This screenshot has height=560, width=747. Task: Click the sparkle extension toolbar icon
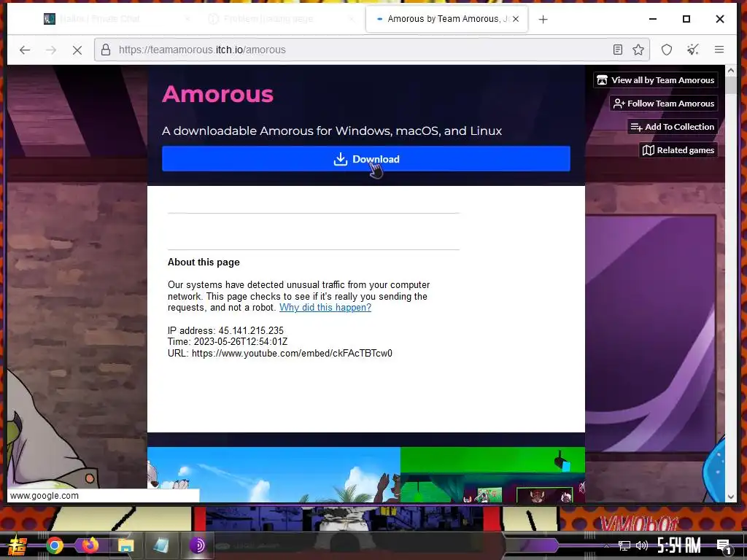(x=693, y=49)
